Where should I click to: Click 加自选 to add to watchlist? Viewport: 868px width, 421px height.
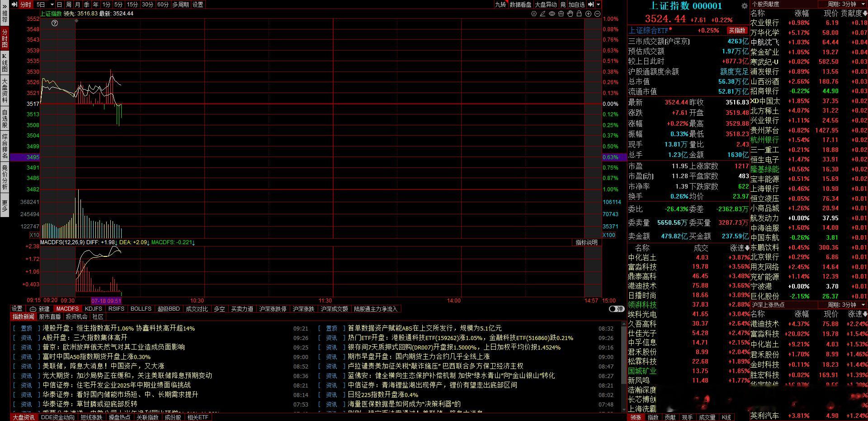tap(576, 5)
